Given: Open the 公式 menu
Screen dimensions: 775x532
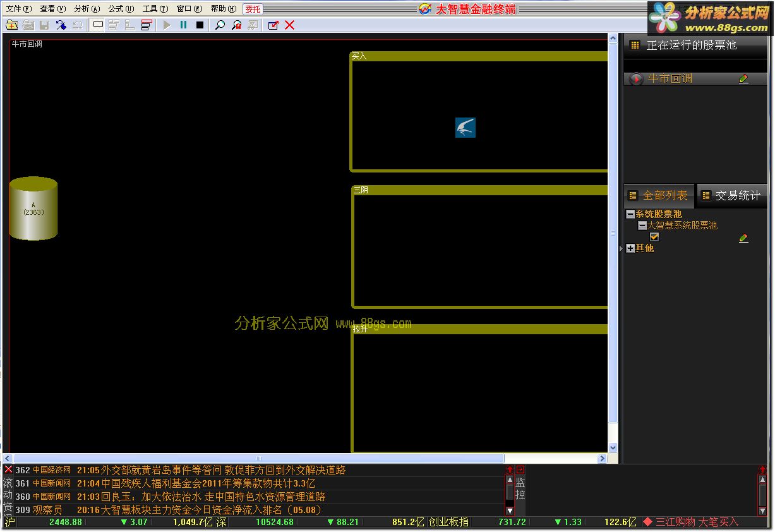Looking at the screenshot, I should click(x=121, y=9).
